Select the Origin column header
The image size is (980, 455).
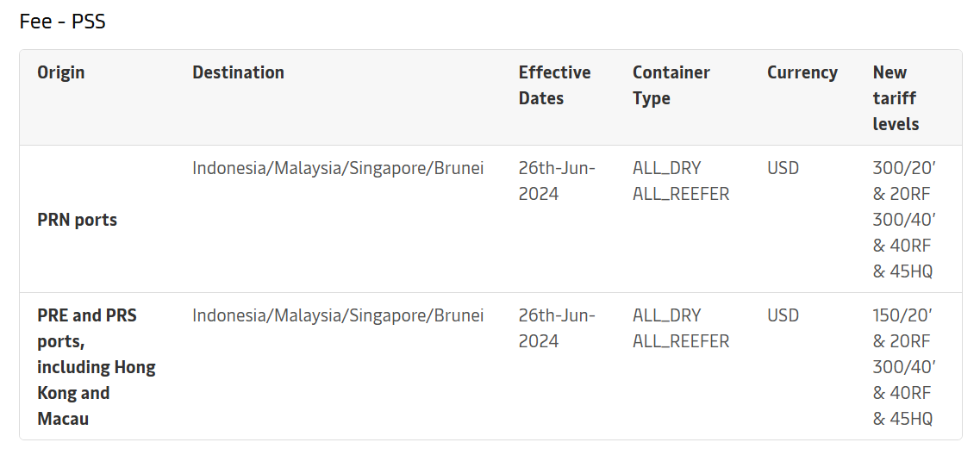point(61,72)
